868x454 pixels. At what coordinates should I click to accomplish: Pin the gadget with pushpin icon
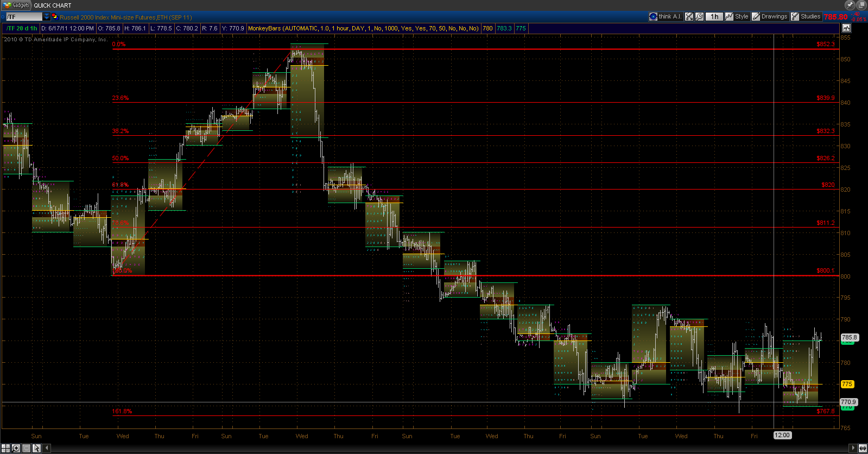[850, 5]
